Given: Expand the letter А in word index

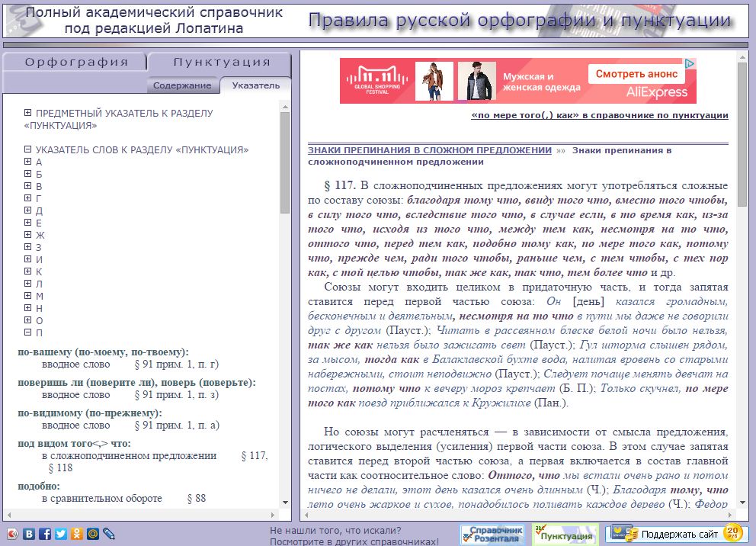Looking at the screenshot, I should pyautogui.click(x=28, y=162).
